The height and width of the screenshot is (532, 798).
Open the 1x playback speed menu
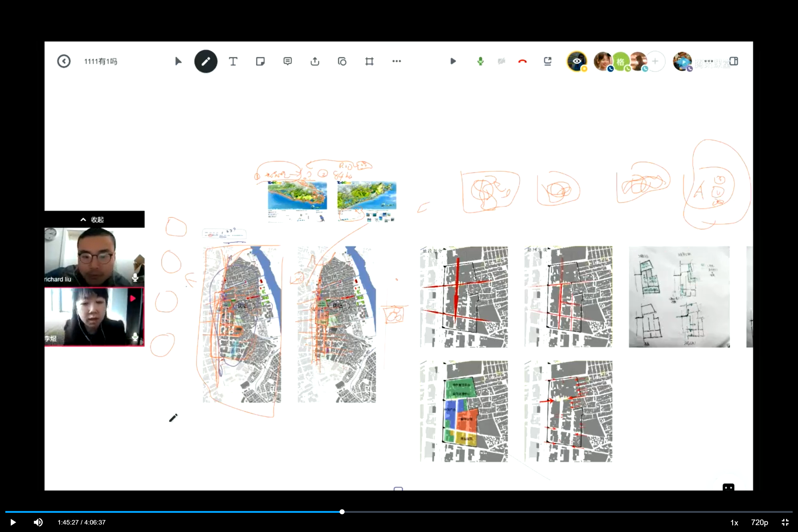pyautogui.click(x=734, y=522)
